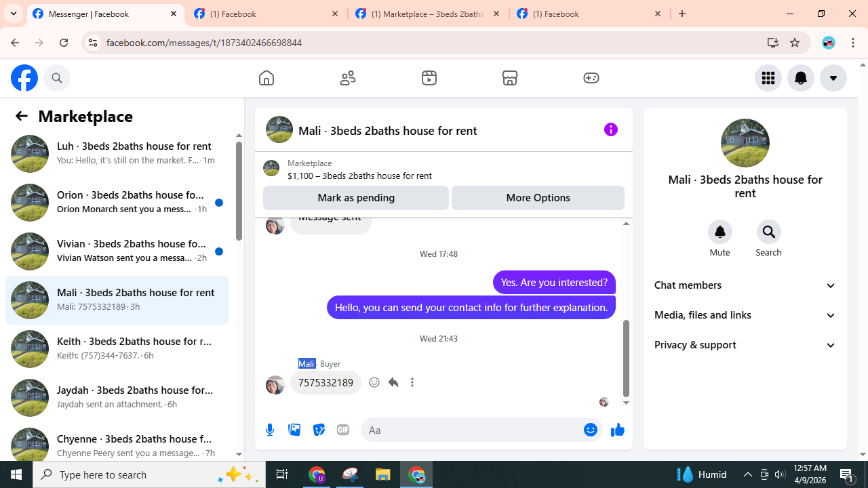Viewport: 868px width, 488px height.
Task: Open Keith conversation in list
Action: pos(117,348)
